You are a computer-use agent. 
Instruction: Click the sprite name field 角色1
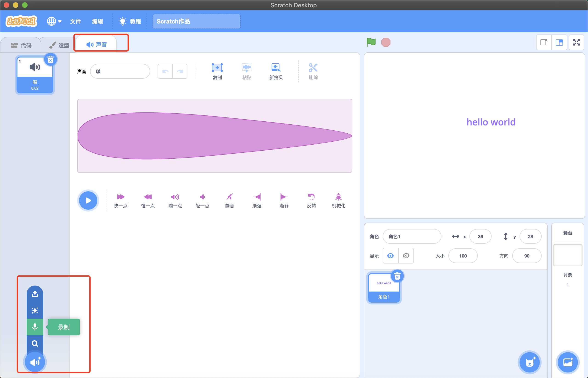pyautogui.click(x=412, y=236)
